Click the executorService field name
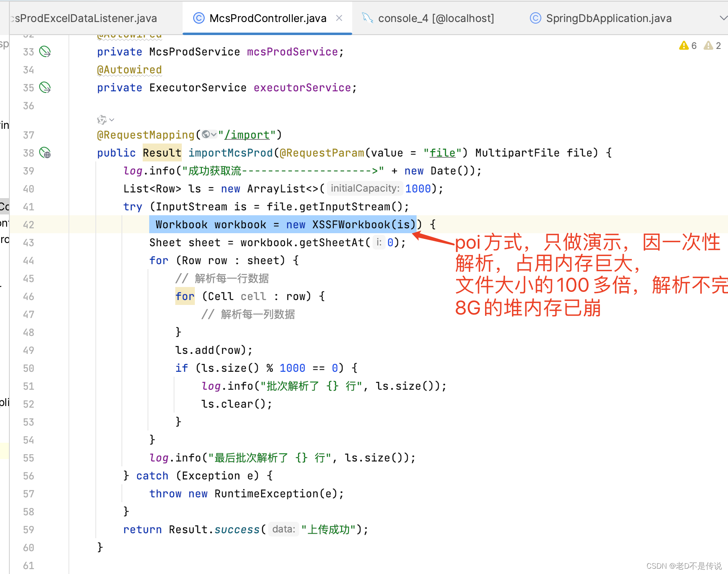728x574 pixels. point(302,88)
